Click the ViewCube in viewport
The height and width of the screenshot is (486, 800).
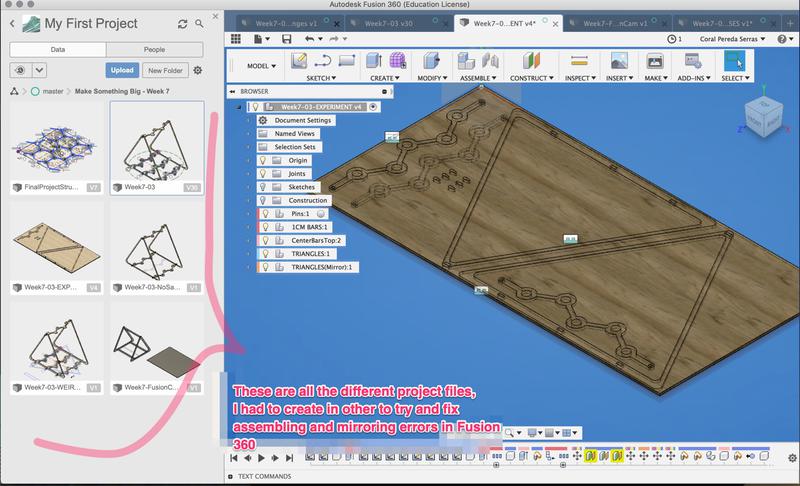763,117
